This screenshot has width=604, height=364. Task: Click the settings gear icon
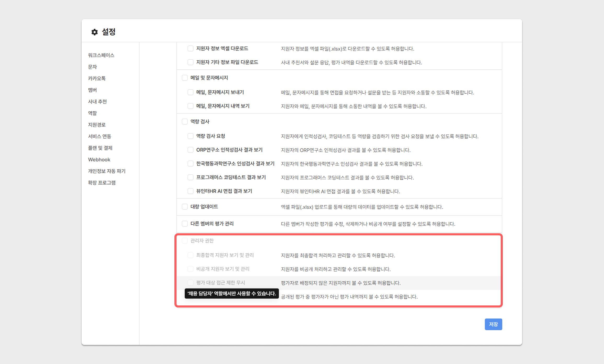tap(94, 32)
